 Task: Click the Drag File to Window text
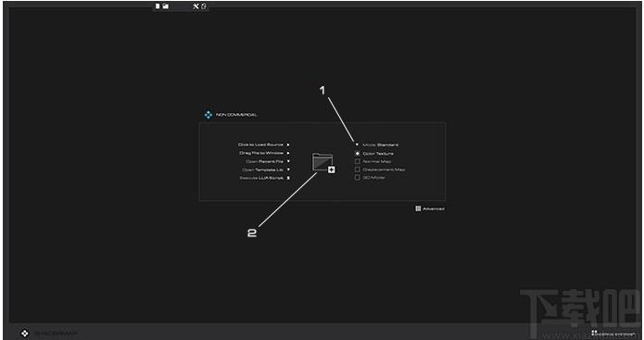tap(261, 153)
